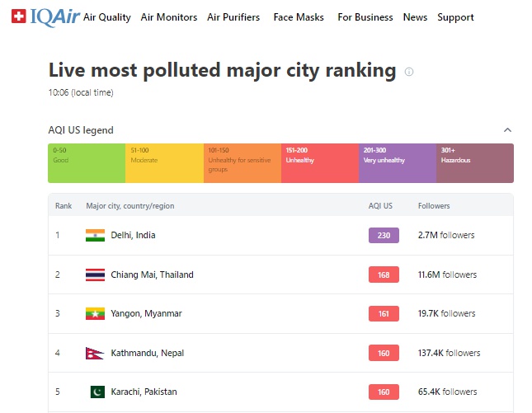Open the Air Monitors menu
This screenshot has height=413, width=532.
pos(169,17)
